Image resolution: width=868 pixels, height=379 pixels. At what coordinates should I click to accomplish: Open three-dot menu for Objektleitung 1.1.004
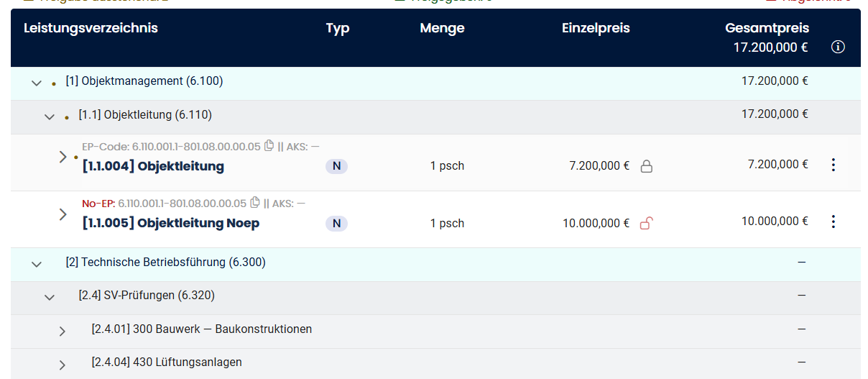click(833, 165)
